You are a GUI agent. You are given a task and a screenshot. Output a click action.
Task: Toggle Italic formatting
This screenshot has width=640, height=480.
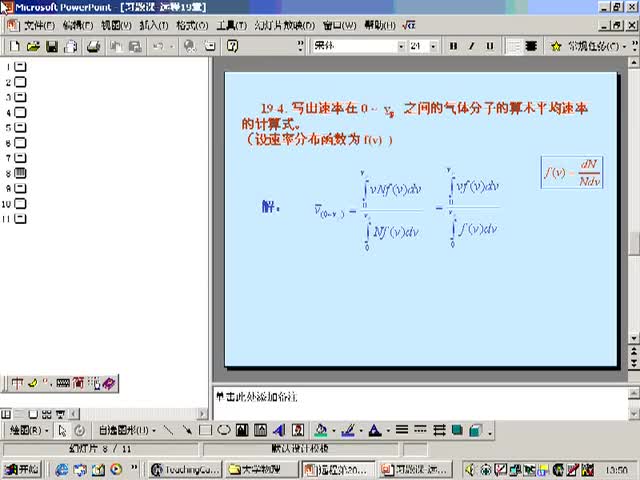point(471,46)
